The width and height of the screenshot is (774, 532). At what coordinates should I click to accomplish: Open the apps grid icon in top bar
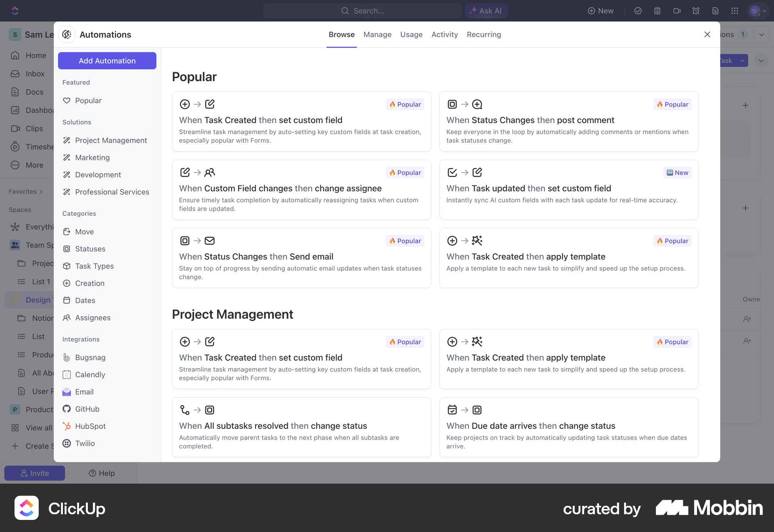pos(735,11)
